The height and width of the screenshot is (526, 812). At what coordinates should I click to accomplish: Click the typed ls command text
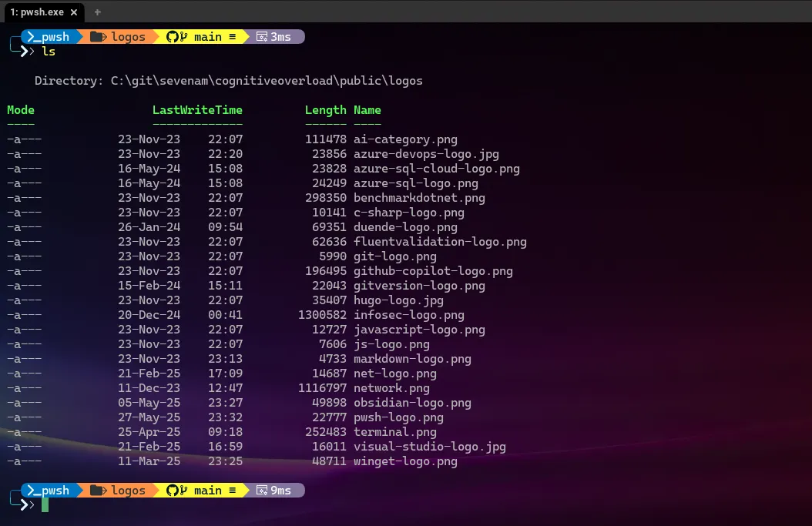[49, 51]
